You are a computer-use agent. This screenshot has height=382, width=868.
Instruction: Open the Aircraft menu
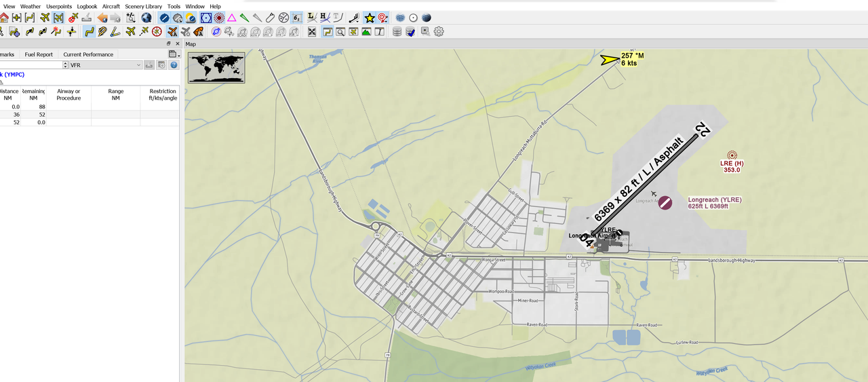[x=111, y=6]
